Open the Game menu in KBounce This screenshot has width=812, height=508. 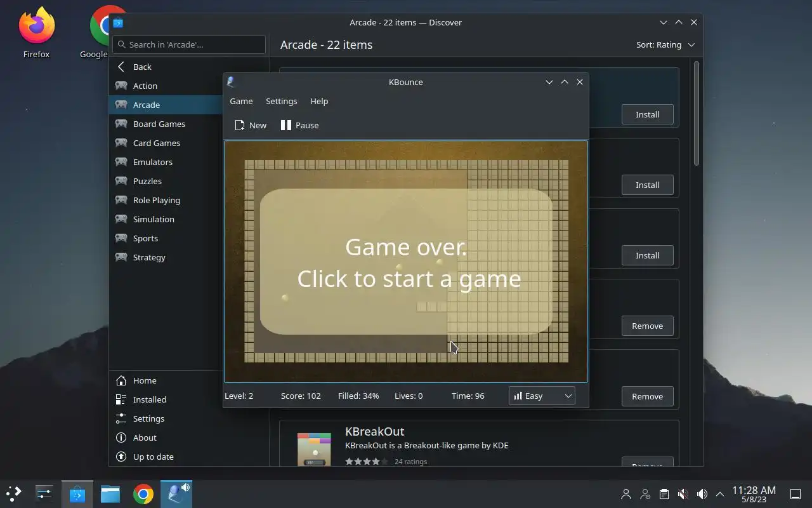(241, 101)
